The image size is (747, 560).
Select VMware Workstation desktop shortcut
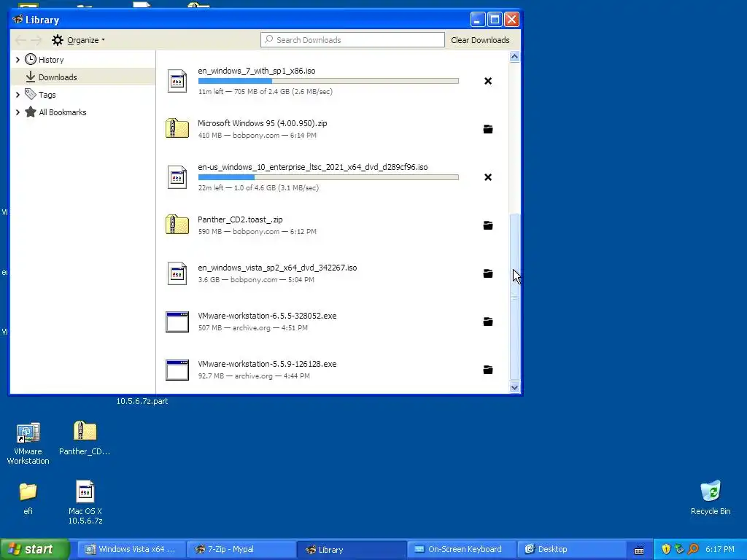point(28,443)
